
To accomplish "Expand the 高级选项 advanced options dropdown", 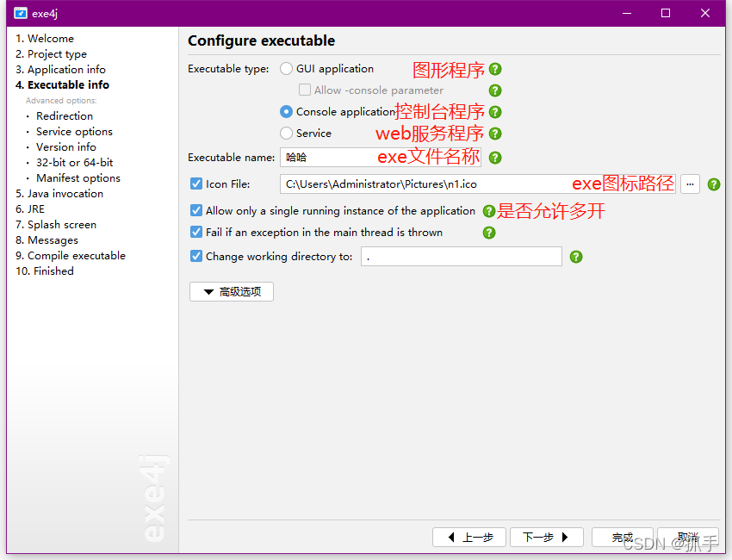I will (x=232, y=292).
